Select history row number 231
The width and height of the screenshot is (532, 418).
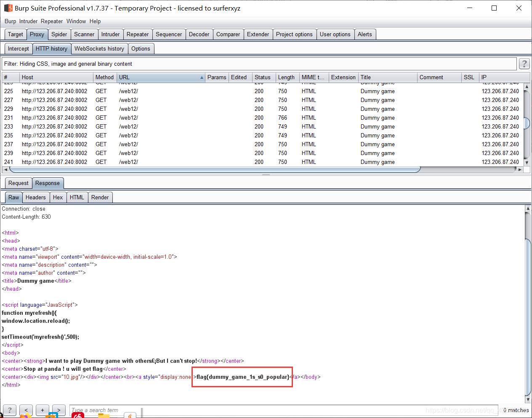(263, 118)
